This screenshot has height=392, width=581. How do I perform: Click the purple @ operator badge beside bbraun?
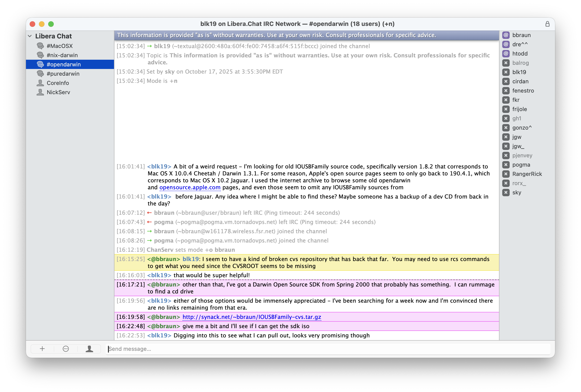pyautogui.click(x=506, y=35)
